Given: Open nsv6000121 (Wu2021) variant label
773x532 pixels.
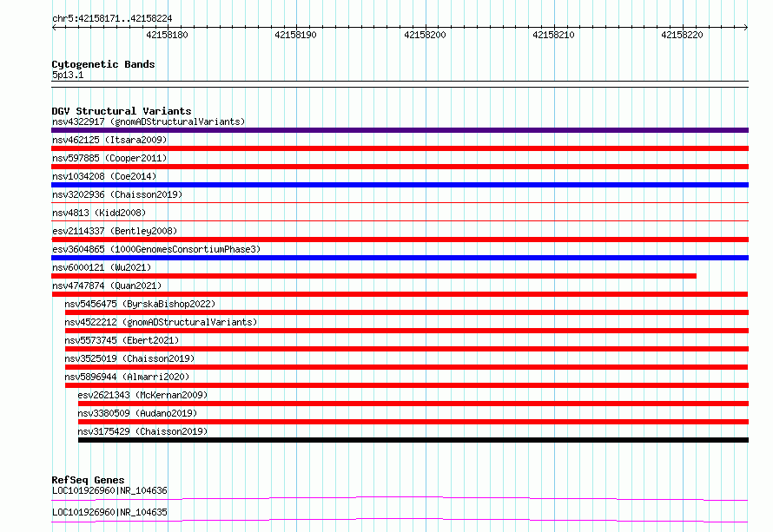Looking at the screenshot, I should [102, 267].
